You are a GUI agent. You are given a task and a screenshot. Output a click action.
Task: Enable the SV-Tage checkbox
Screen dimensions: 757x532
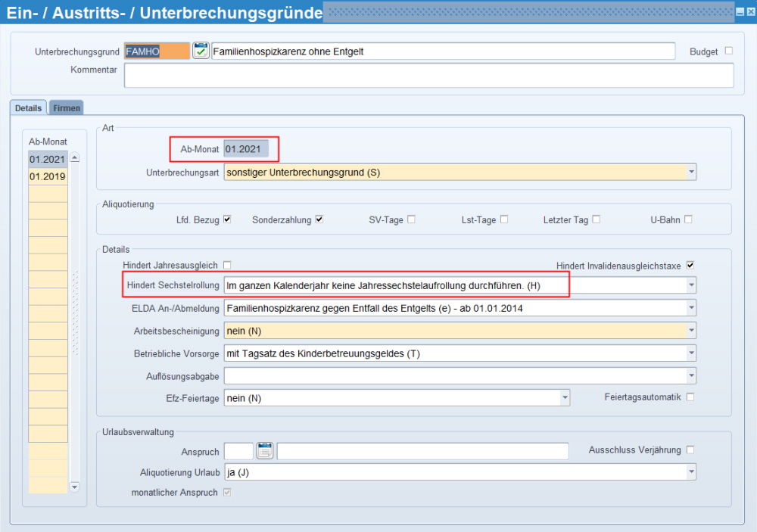[411, 219]
